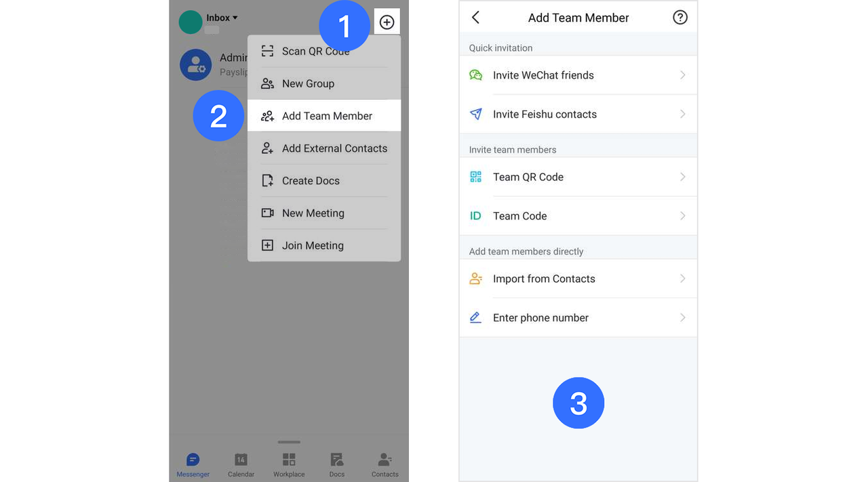Screen dimensions: 868x482
Task: Click the WeChat icon in Quick invitation
Action: [x=476, y=75]
